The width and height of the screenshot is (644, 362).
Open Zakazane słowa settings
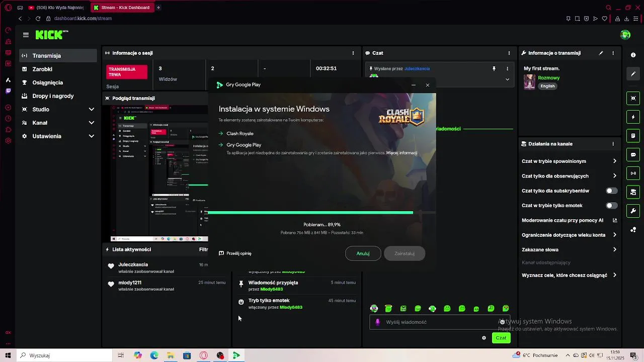click(x=569, y=249)
